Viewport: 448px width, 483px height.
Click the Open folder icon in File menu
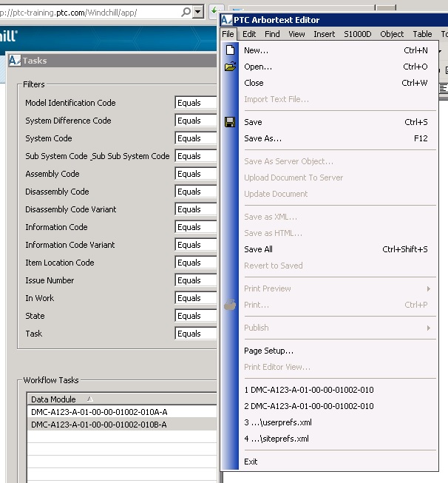pyautogui.click(x=230, y=67)
